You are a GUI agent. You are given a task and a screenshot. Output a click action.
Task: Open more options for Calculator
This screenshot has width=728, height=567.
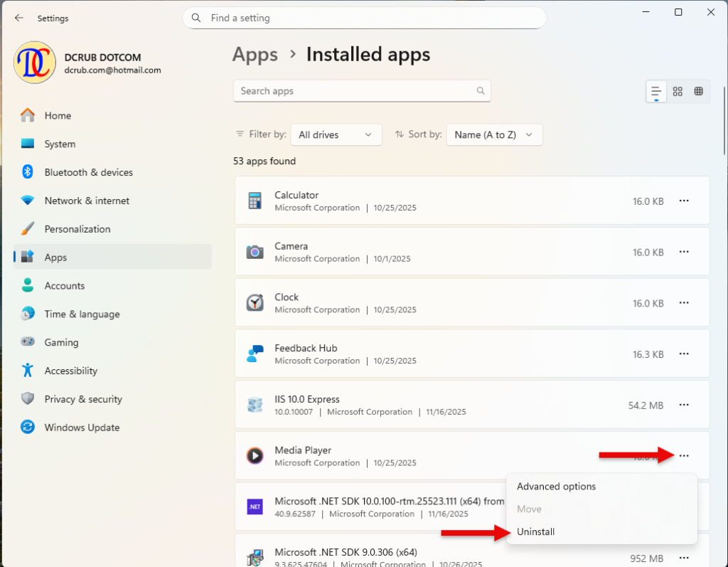point(684,201)
